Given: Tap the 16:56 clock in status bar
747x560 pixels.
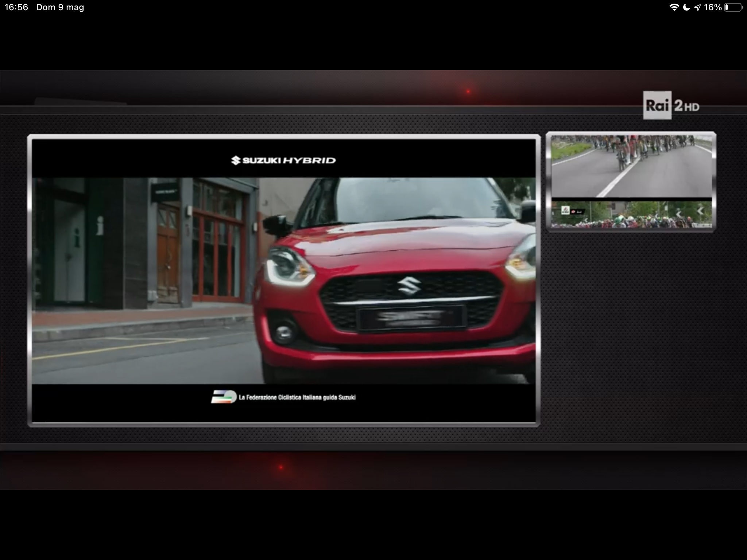Looking at the screenshot, I should (x=16, y=7).
